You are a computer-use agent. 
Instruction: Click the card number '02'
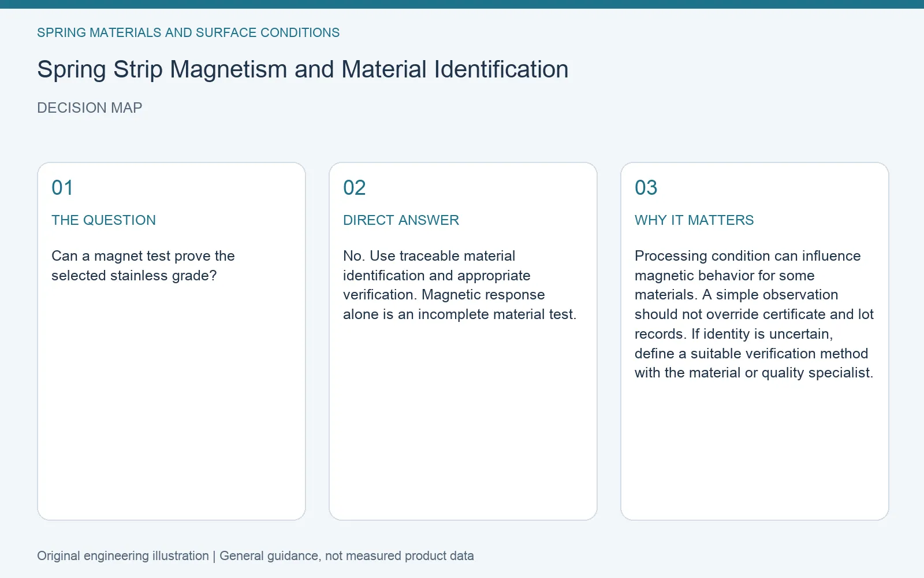click(354, 188)
